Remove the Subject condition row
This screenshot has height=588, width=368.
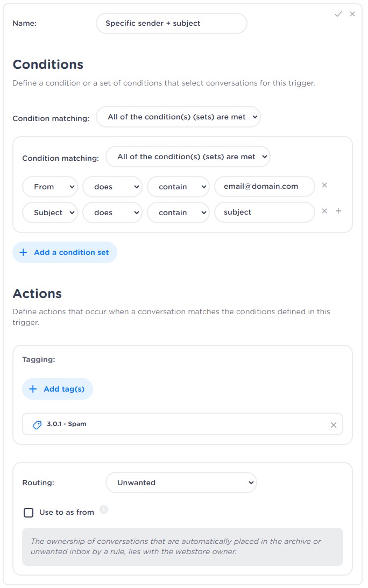[324, 211]
